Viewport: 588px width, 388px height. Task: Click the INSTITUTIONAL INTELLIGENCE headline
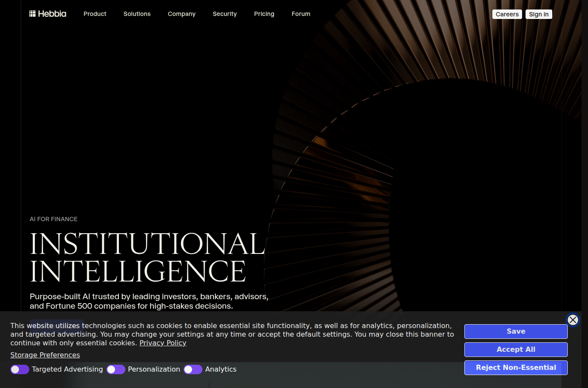tap(148, 257)
